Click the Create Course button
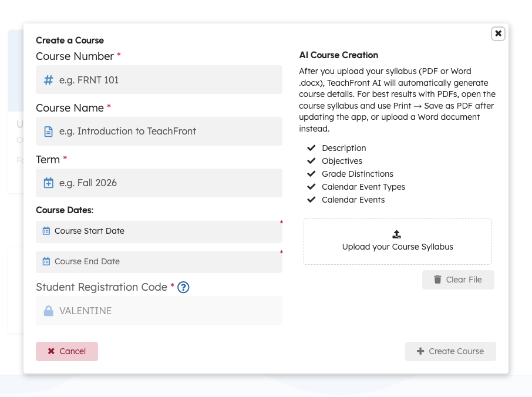Image resolution: width=532 pixels, height=397 pixels. 450,351
